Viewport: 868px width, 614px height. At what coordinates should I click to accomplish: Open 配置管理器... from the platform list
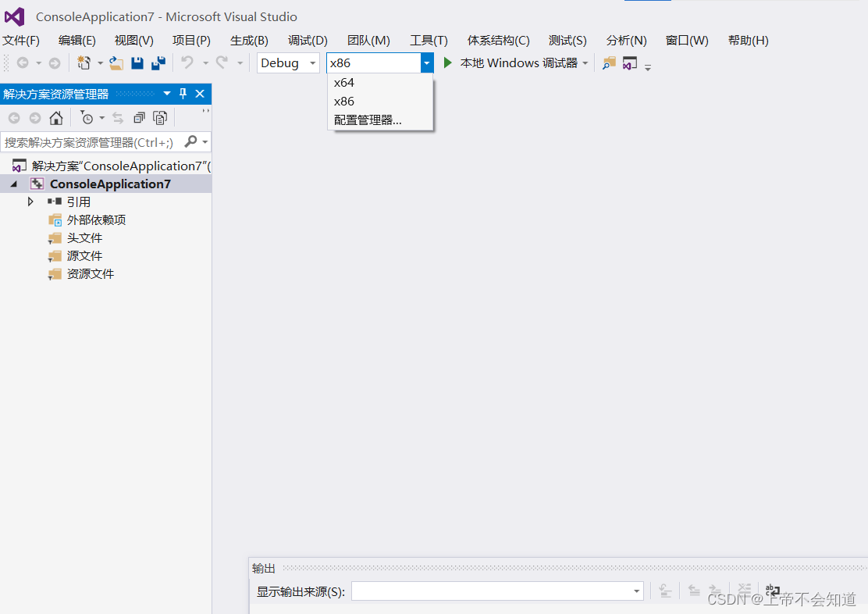tap(380, 120)
